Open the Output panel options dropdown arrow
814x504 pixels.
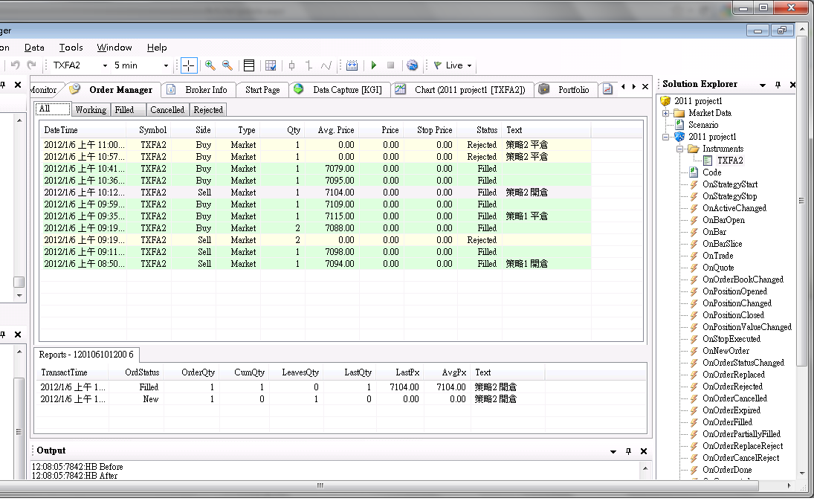[613, 451]
